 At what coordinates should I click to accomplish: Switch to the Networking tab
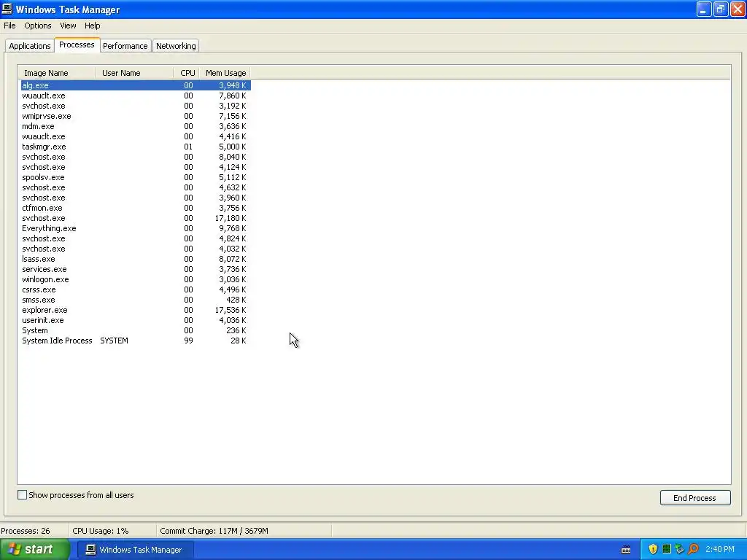point(176,46)
